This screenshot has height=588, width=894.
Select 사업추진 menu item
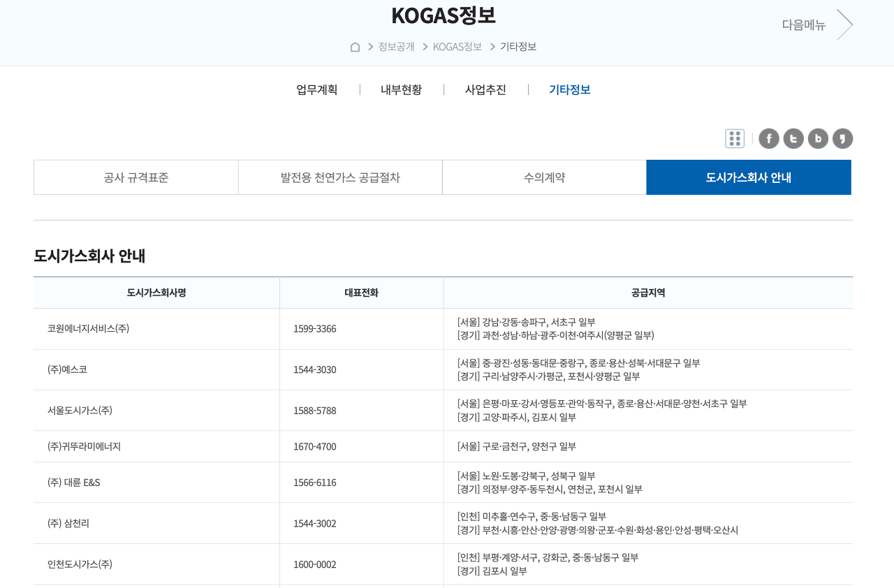[x=485, y=89]
